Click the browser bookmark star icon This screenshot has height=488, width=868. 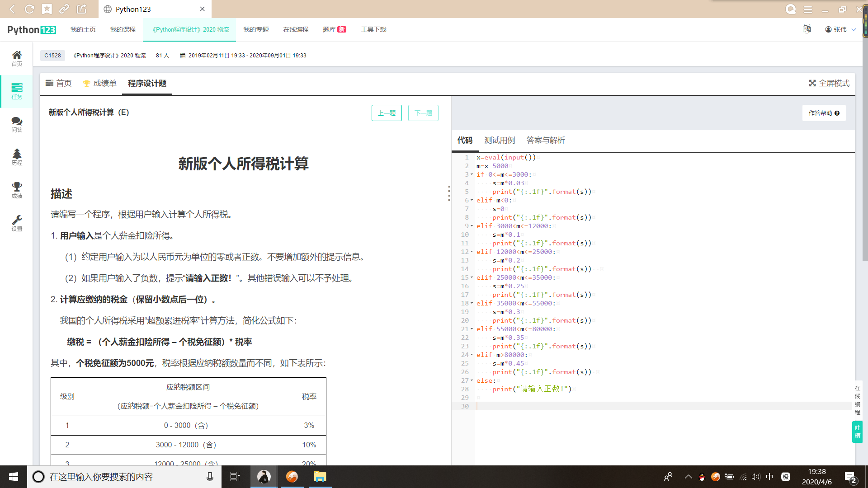tap(47, 9)
